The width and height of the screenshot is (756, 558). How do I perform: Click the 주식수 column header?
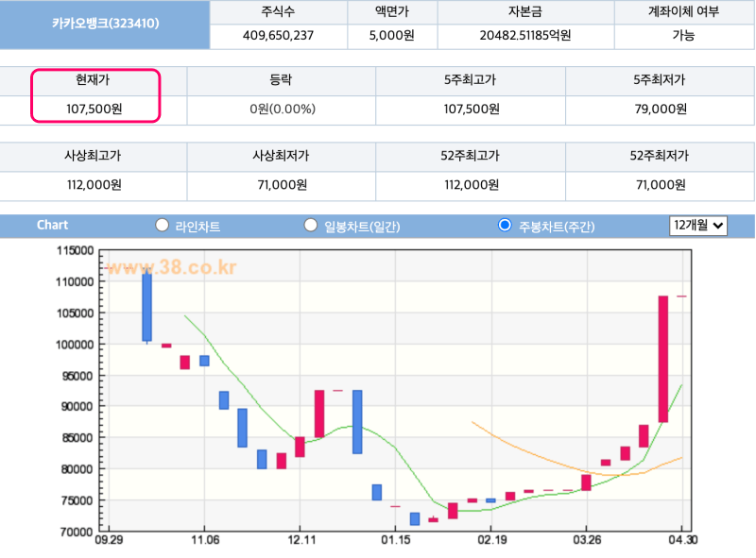pyautogui.click(x=278, y=11)
